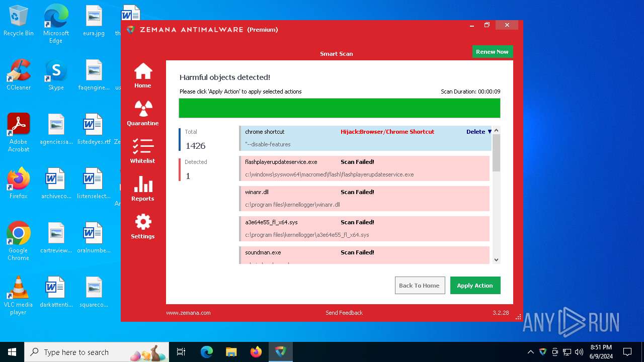Image resolution: width=644 pixels, height=362 pixels.
Task: Open the notification center icon
Action: (627, 352)
